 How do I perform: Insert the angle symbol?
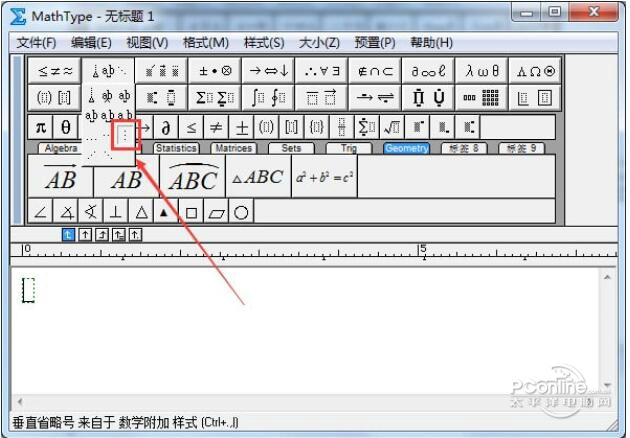tap(41, 212)
